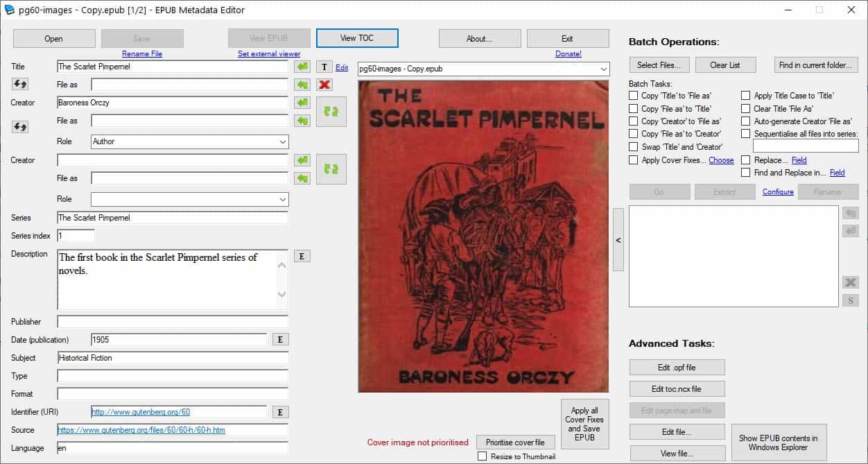
Task: Enable Copy 'Title' to 'File as' checkbox
Action: click(x=633, y=96)
